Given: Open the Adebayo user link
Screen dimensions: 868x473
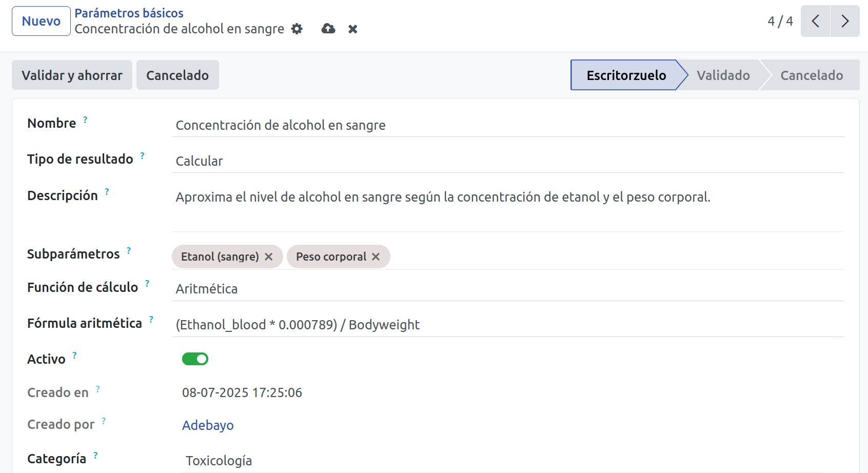Looking at the screenshot, I should [208, 425].
